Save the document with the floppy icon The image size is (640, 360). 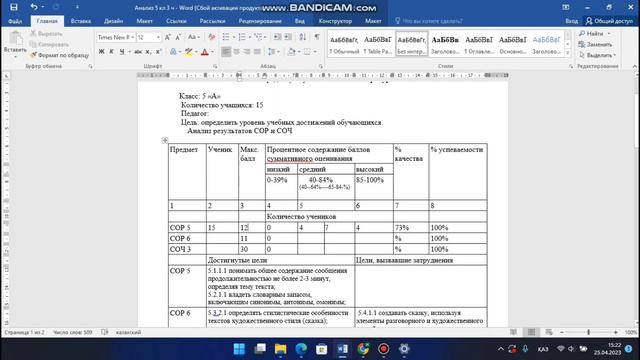(x=14, y=7)
